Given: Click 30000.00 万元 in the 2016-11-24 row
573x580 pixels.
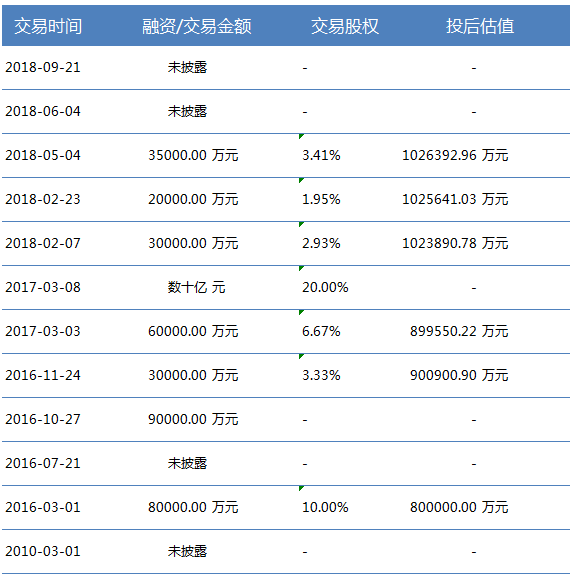Looking at the screenshot, I should [x=193, y=375].
